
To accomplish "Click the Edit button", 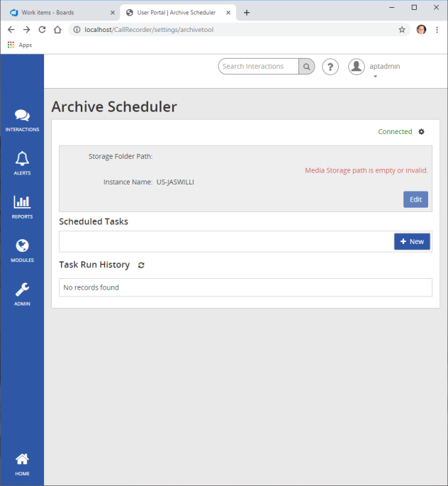I will coord(415,199).
